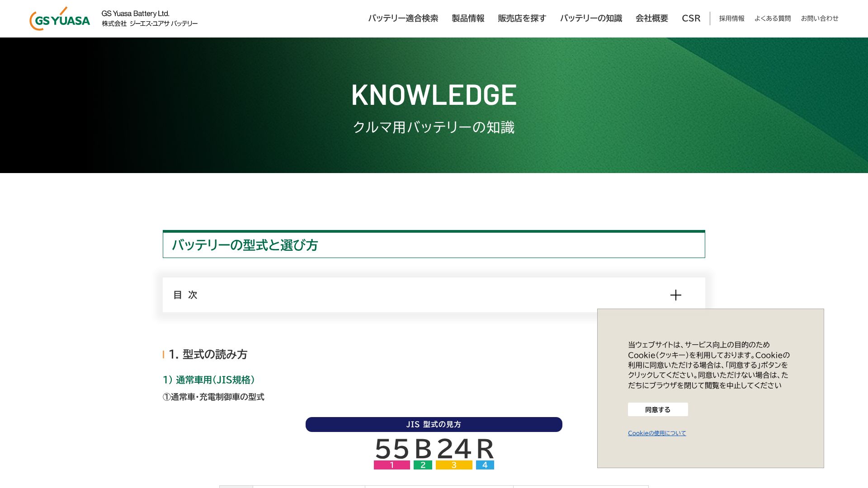Click heading 1. 型式の読み方

208,354
